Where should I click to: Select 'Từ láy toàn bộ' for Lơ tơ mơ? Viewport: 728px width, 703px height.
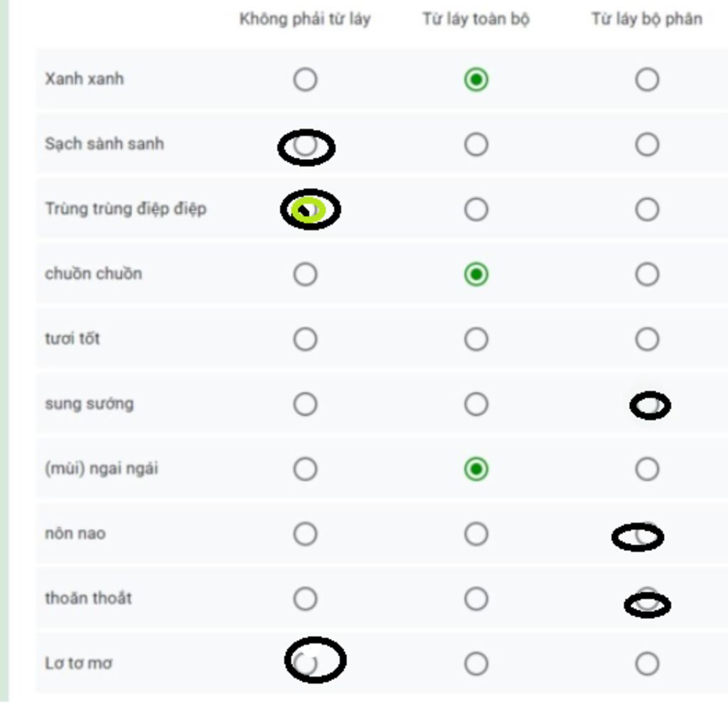(476, 663)
